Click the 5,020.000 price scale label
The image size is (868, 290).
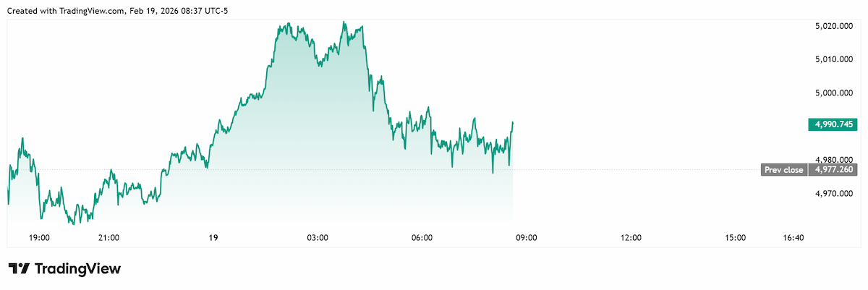[x=834, y=26]
